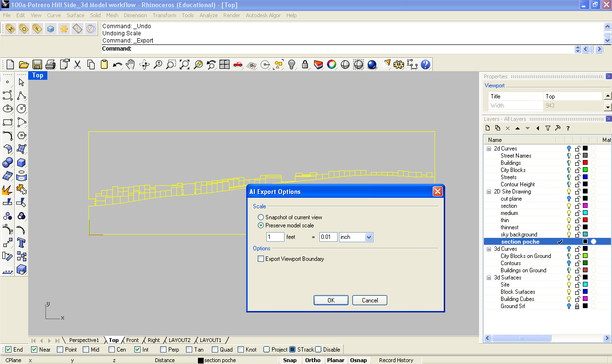Toggle the End osnap checkbox
Viewport: 612px width, 364px height.
pyautogui.click(x=8, y=350)
